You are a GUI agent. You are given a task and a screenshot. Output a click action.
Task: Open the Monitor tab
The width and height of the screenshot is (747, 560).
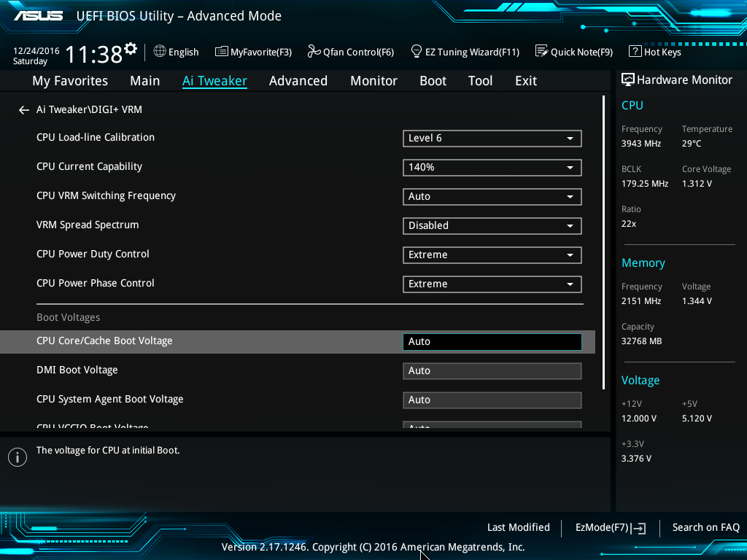click(x=374, y=81)
